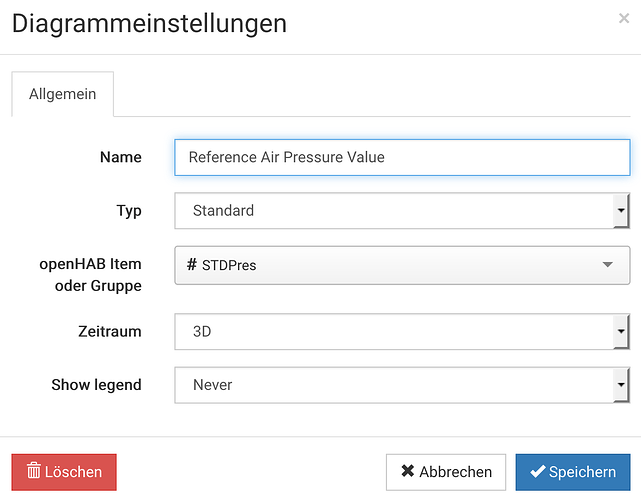The image size is (641, 500).
Task: Click the Show legend label
Action: (x=96, y=384)
